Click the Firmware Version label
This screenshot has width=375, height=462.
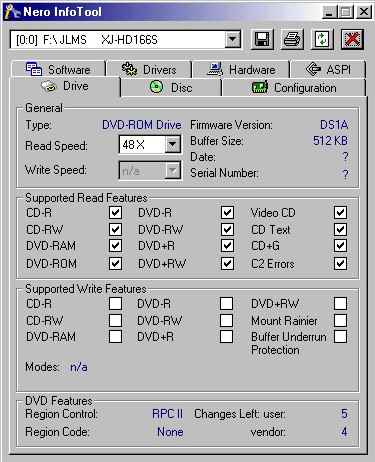231,125
